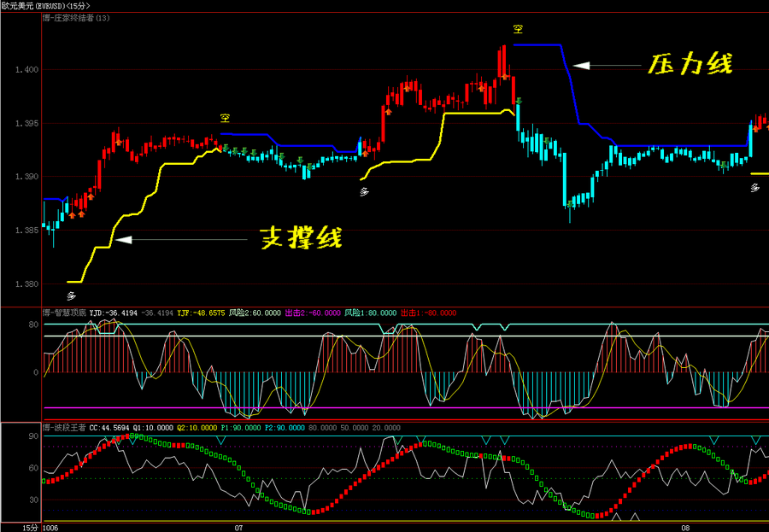This screenshot has width=769, height=532.
Task: Select the 博-庄家终结者(13) indicator label
Action: [77, 18]
